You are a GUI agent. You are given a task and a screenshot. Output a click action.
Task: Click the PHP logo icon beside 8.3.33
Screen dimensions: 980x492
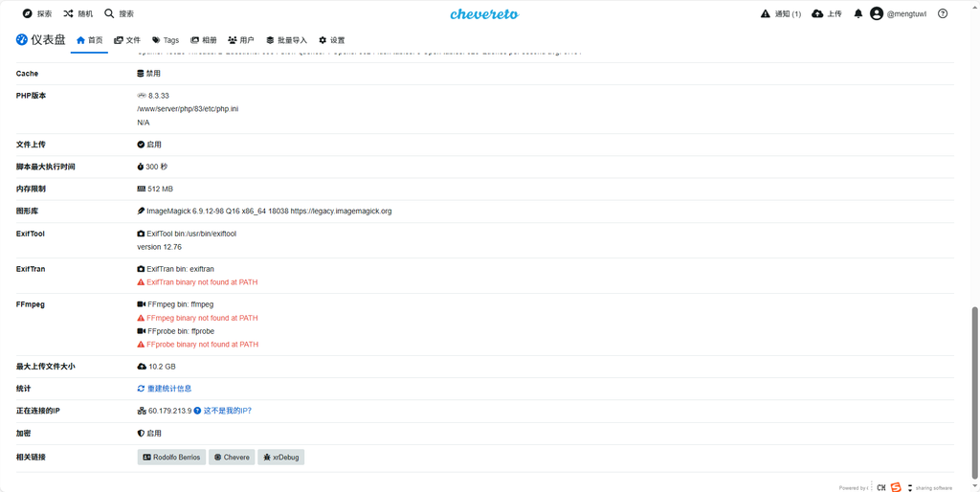coord(142,96)
